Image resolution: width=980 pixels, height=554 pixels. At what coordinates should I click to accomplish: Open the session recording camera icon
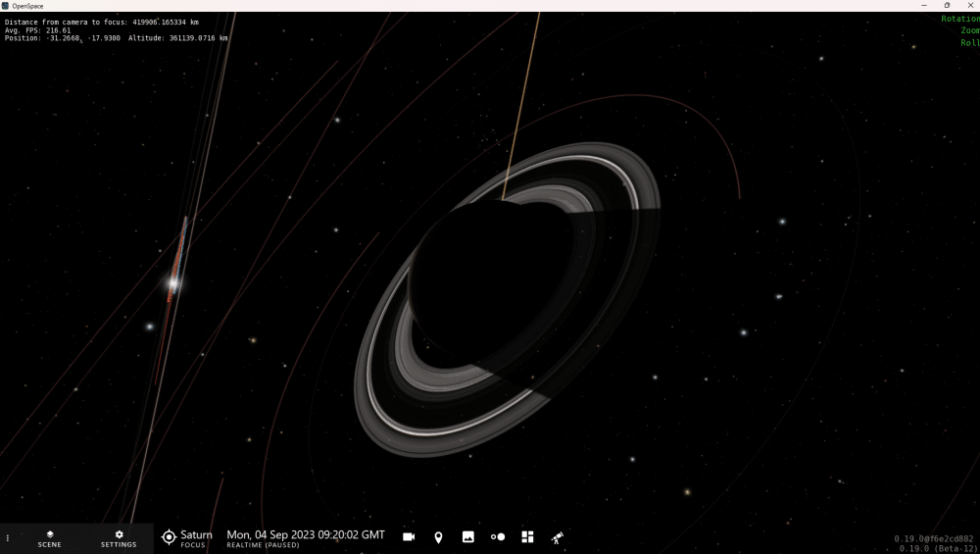[x=409, y=537]
